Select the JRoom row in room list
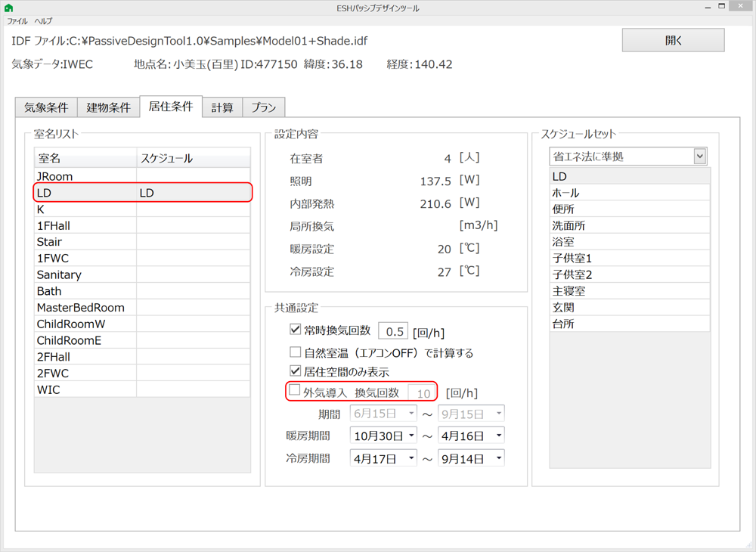 [x=142, y=176]
